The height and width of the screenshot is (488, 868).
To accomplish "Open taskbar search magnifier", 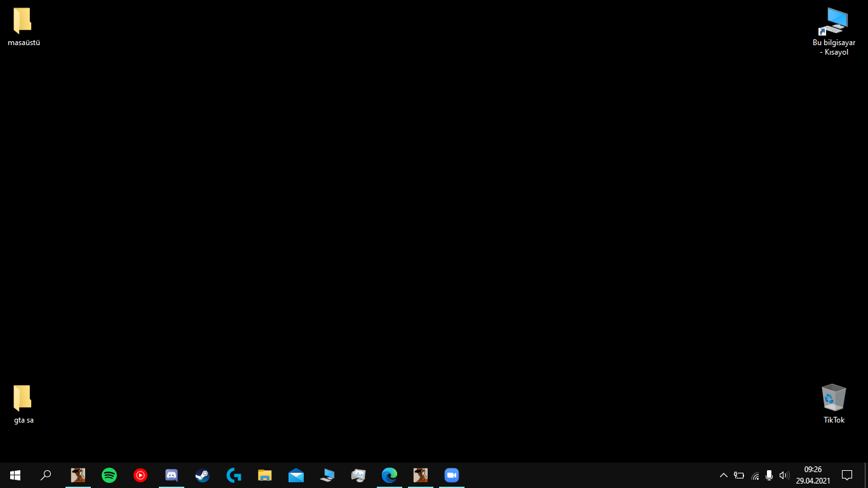I will point(46,475).
